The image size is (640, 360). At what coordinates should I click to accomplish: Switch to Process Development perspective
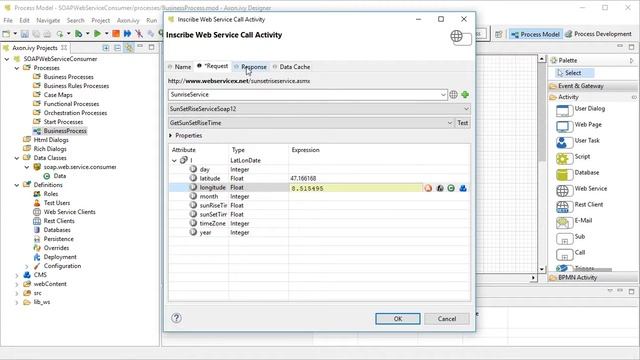tap(598, 34)
